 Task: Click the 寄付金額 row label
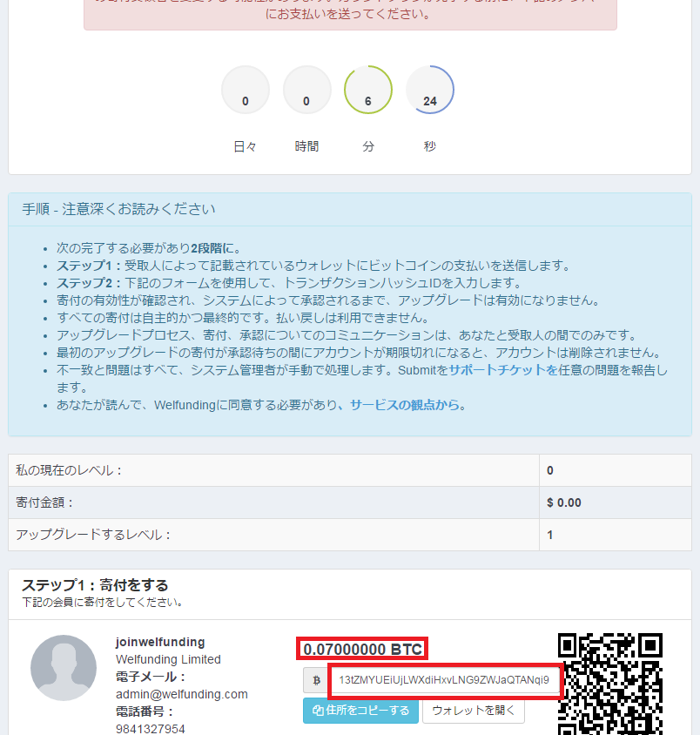(x=44, y=502)
